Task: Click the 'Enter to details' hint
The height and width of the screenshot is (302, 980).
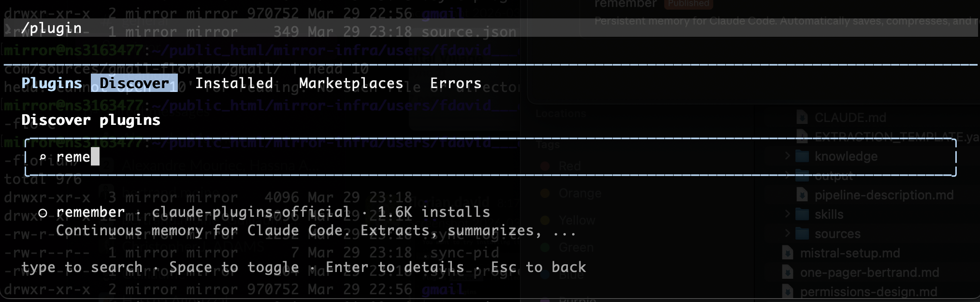Action: click(x=395, y=267)
